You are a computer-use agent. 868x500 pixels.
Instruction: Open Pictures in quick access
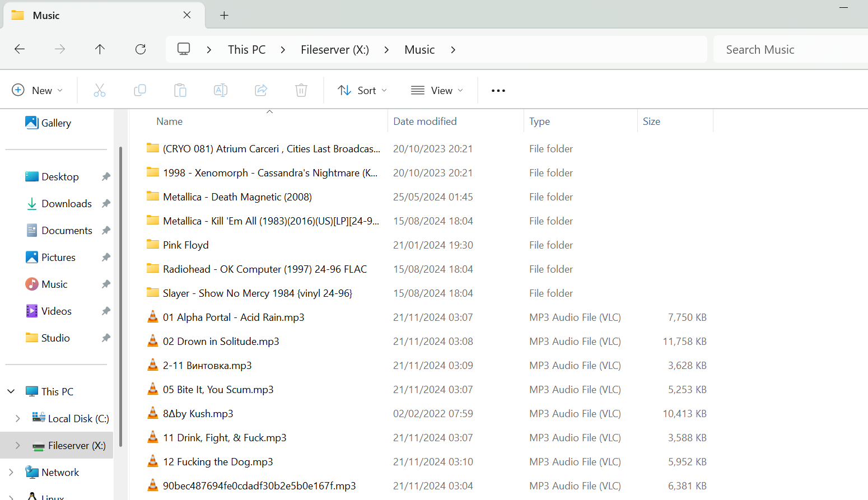click(50, 257)
